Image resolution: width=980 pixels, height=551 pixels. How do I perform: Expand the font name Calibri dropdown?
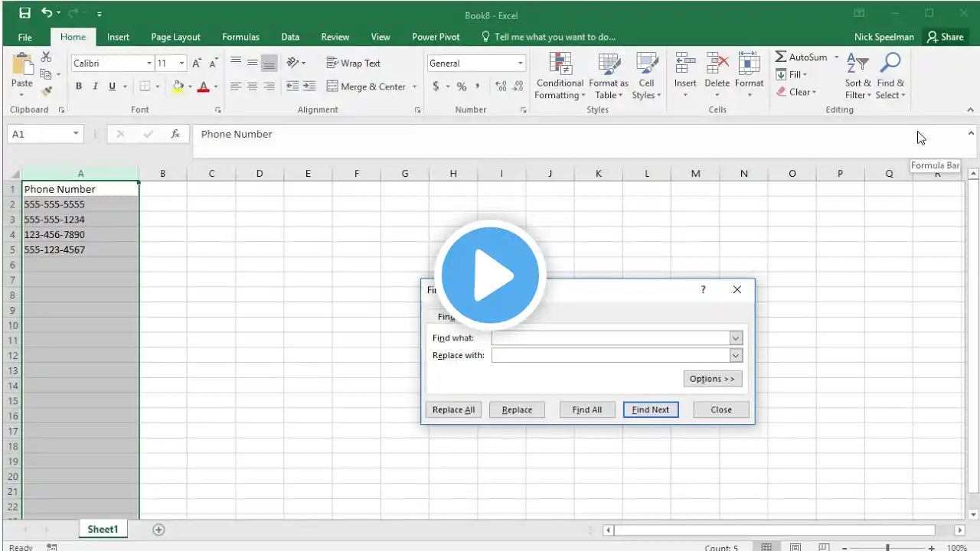149,64
